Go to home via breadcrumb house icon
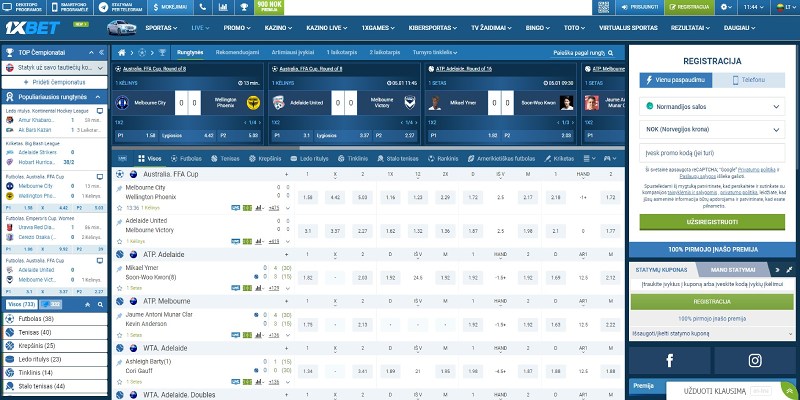This screenshot has width=800, height=400. [x=121, y=53]
